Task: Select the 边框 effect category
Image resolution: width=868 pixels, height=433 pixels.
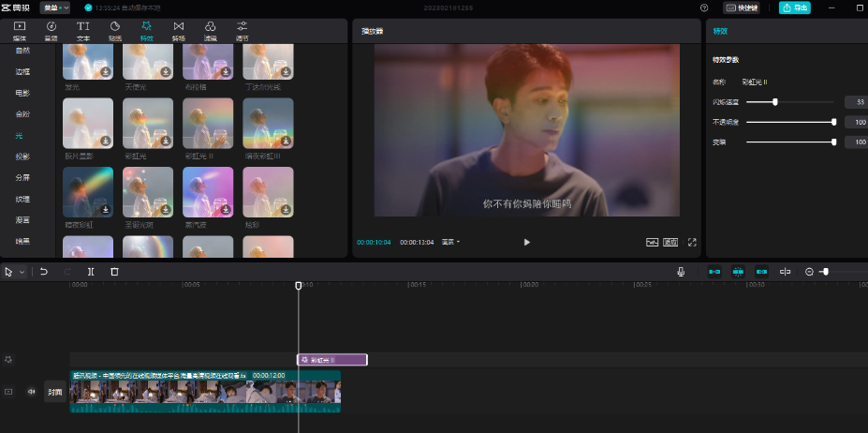Action: [22, 71]
